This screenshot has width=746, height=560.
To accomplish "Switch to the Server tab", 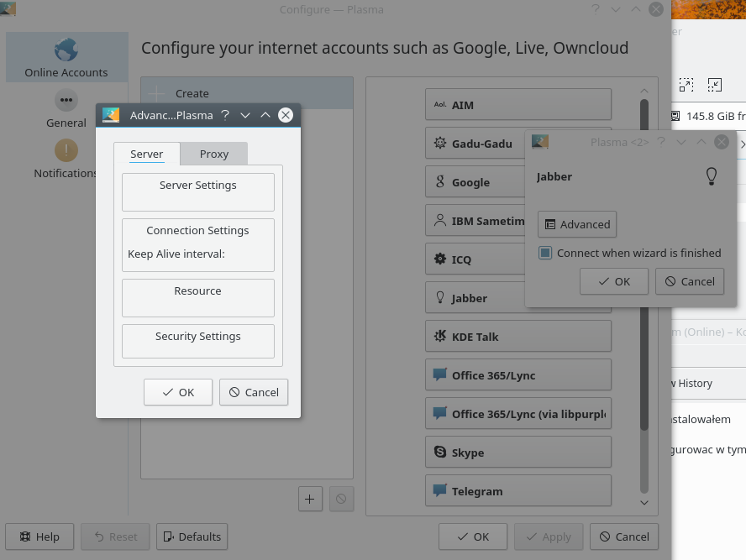I will pos(146,154).
